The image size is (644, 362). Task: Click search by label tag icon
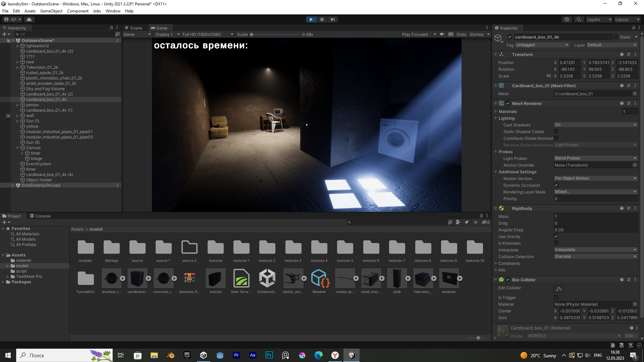[x=467, y=222]
